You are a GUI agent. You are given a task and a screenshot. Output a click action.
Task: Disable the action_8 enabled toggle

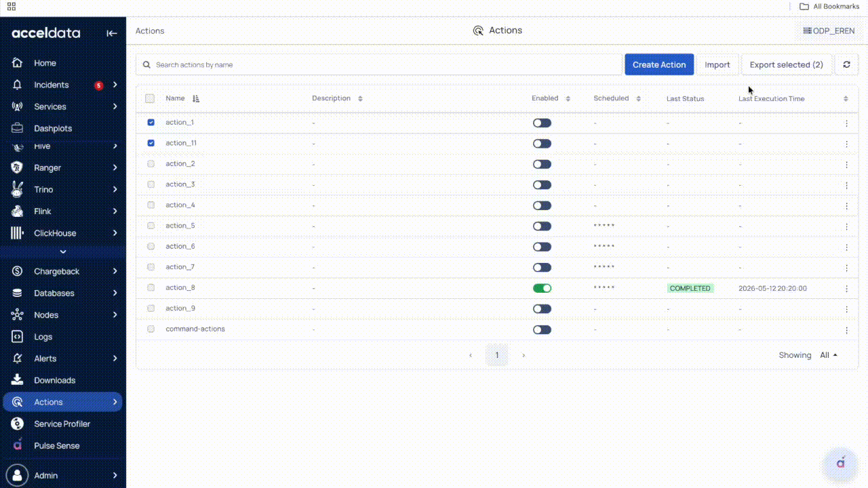[542, 288]
